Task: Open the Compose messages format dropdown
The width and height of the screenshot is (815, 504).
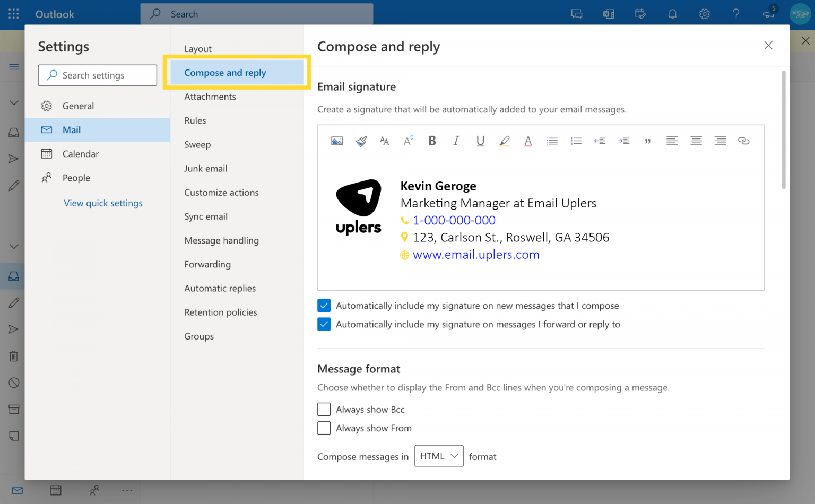Action: [439, 456]
